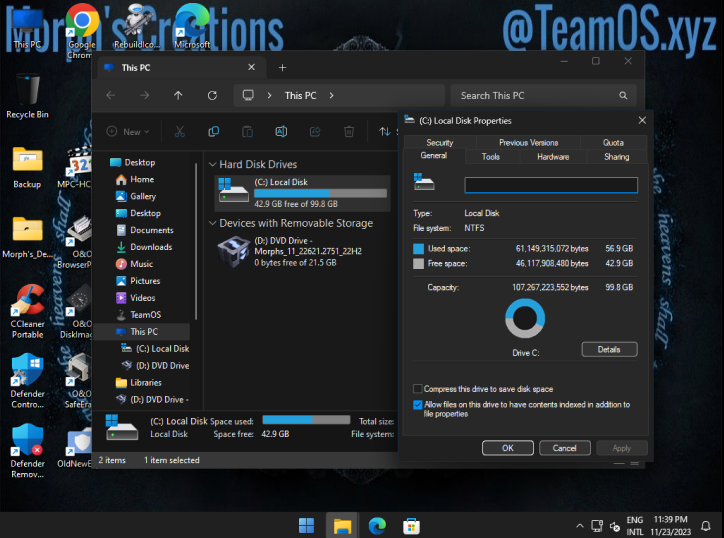The width and height of the screenshot is (724, 538).
Task: Collapse the Hard Disk Drives group
Action: tap(212, 164)
